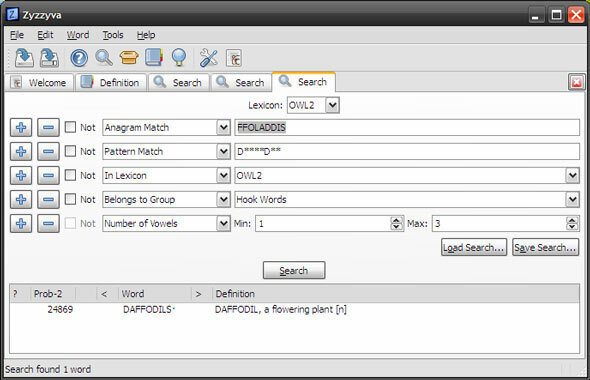Toggle Not for In Lexicon

pyautogui.click(x=70, y=175)
